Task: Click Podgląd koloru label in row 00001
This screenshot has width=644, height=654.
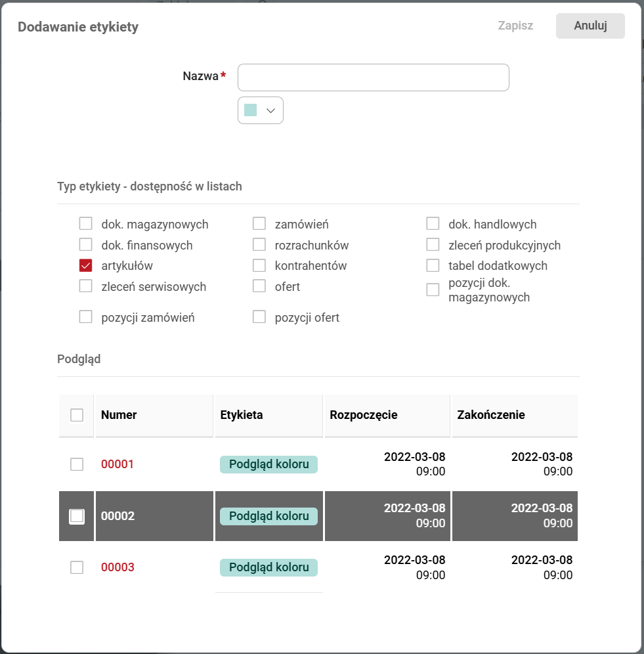Action: 268,464
